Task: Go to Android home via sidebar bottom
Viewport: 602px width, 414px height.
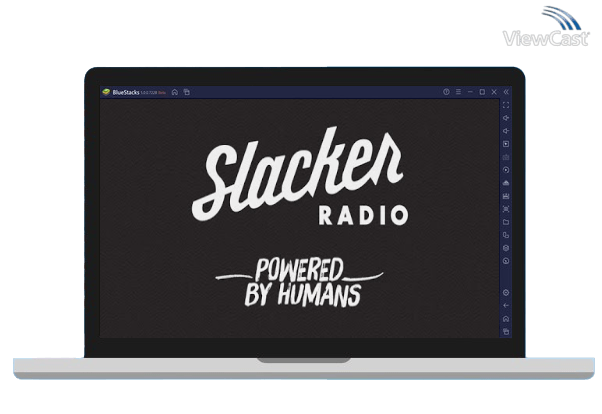Action: [x=506, y=319]
